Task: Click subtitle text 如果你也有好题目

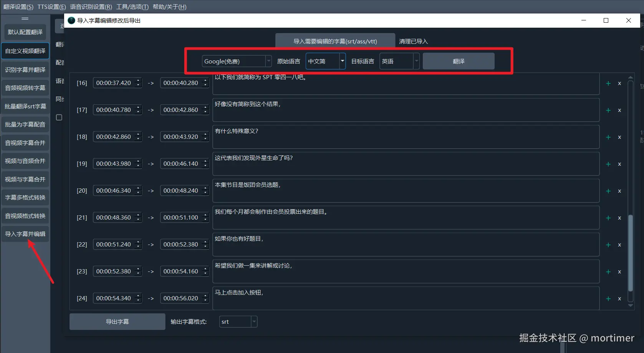Action: [x=239, y=238]
